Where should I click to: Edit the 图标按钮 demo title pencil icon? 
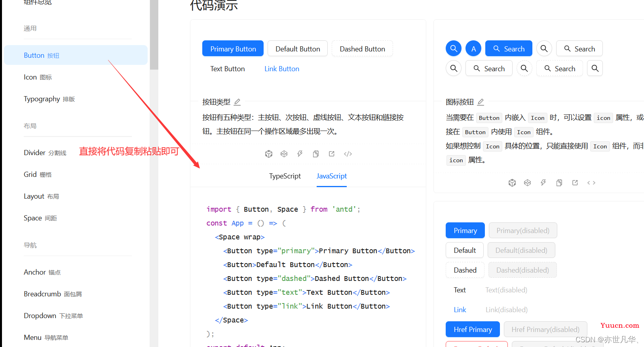coord(481,102)
